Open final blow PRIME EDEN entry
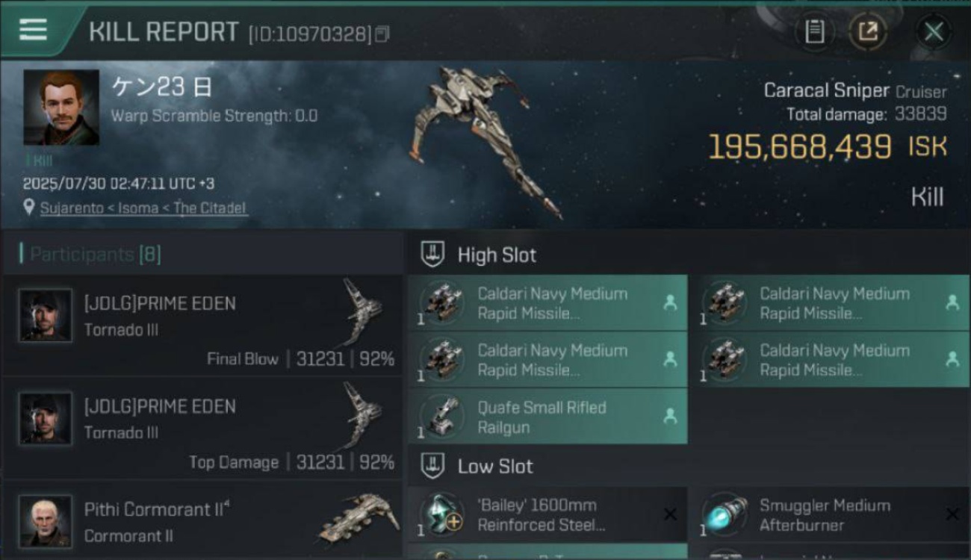 tap(202, 326)
